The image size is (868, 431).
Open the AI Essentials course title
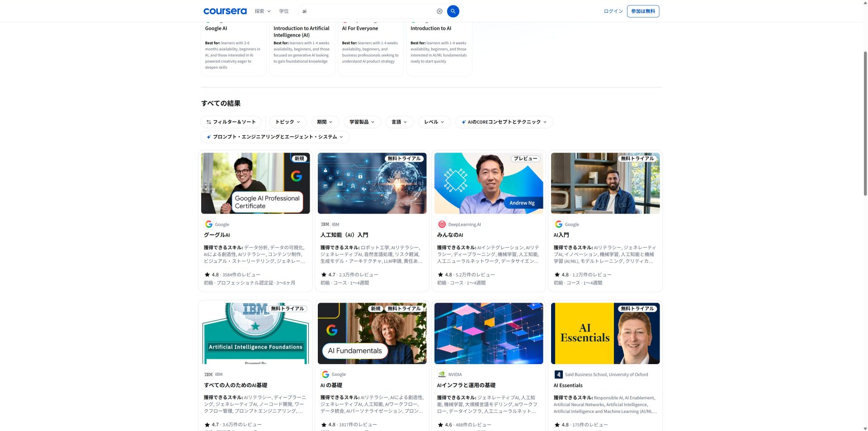(x=568, y=385)
